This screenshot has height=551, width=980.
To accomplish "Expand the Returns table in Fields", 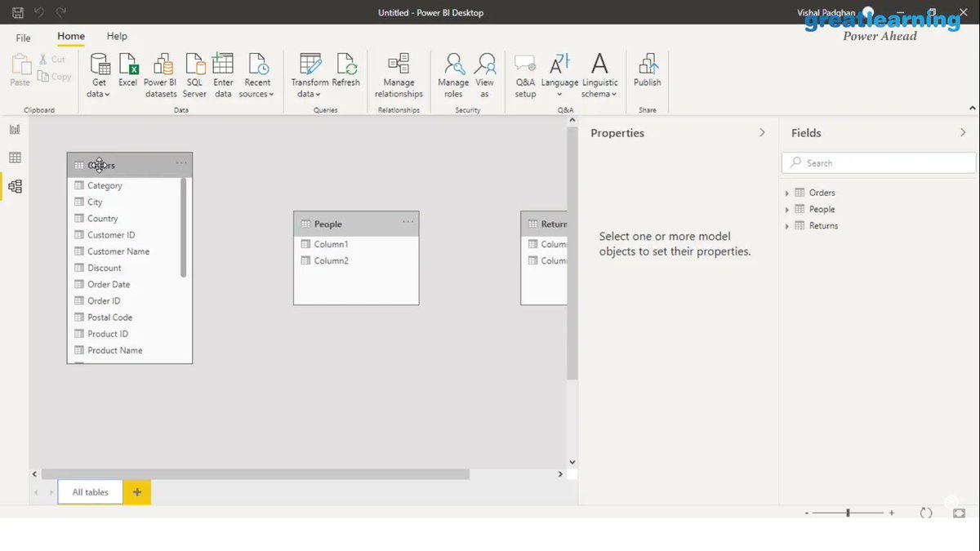I will 787,226.
